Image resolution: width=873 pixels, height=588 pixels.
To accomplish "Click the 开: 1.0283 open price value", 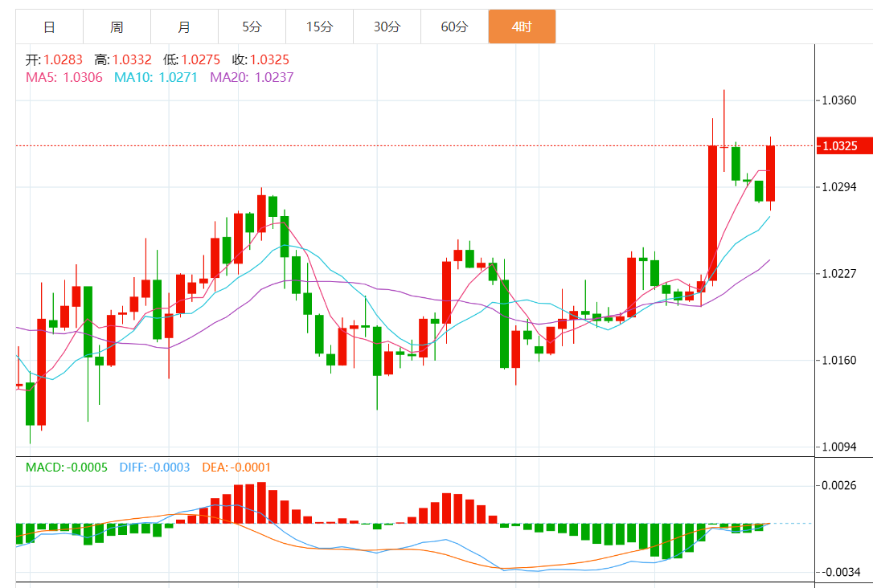I will 54,59.
